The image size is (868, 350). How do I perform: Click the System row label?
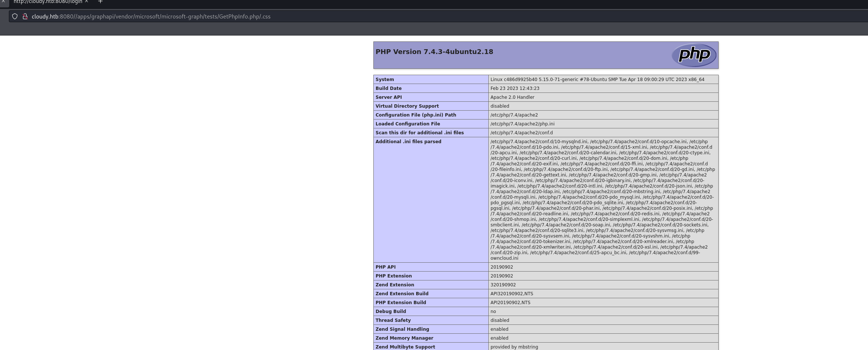[x=384, y=80]
